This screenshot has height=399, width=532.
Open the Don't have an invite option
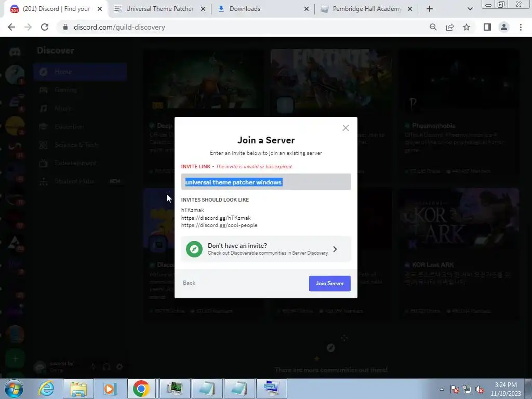pos(266,249)
